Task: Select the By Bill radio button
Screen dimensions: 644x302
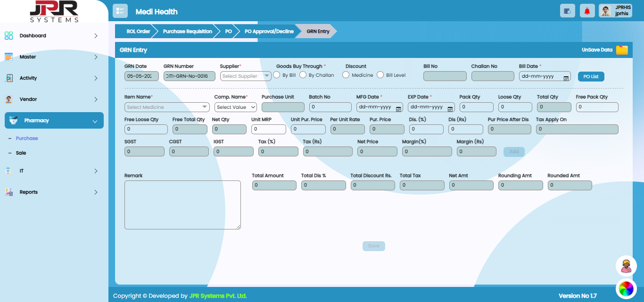Action: (x=277, y=75)
